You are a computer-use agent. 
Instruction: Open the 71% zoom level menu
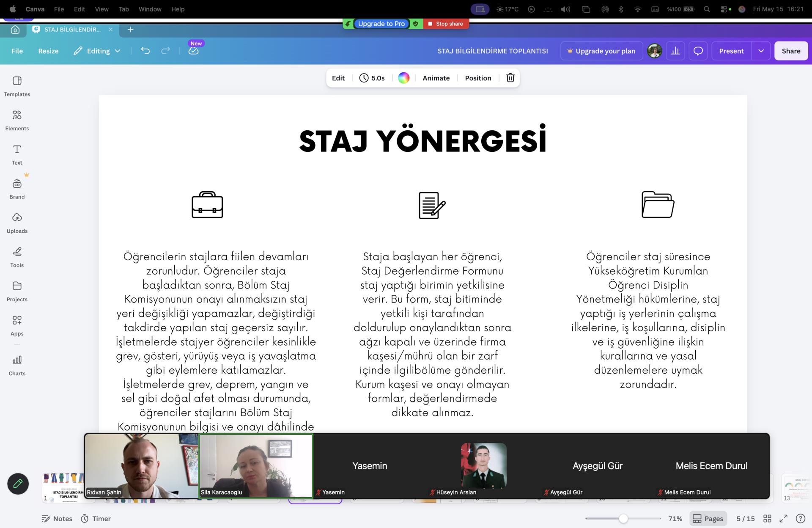tap(675, 519)
